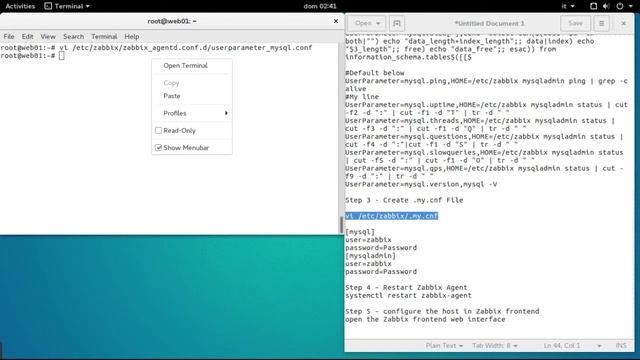Close the Untitled Document 1 window
The width and height of the screenshot is (640, 360).
623,23
